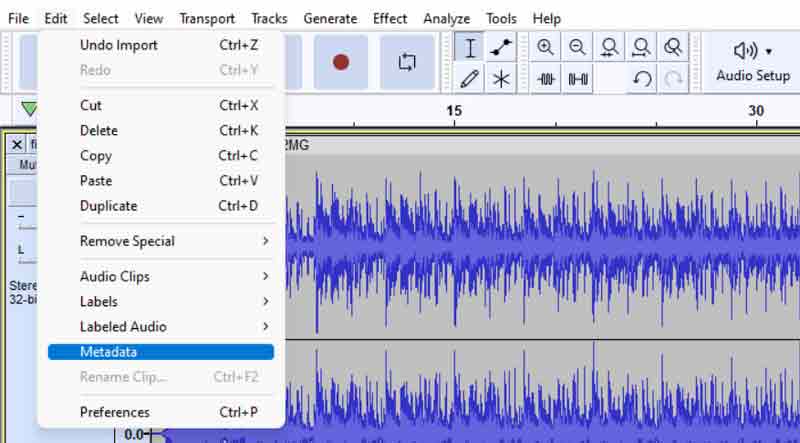Click the red Record button
800x443 pixels.
[x=341, y=62]
